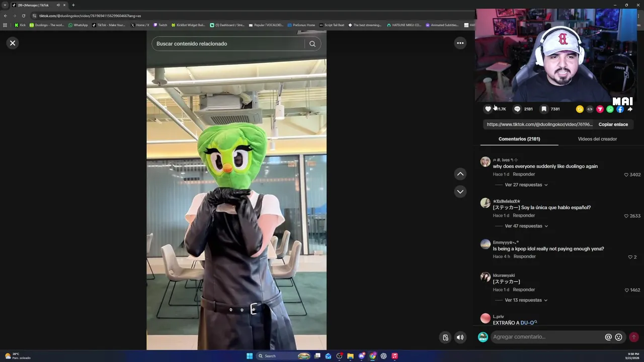Screen dimensions: 644x362
Task: Expand Ver 13 respuestas
Action: point(526,300)
